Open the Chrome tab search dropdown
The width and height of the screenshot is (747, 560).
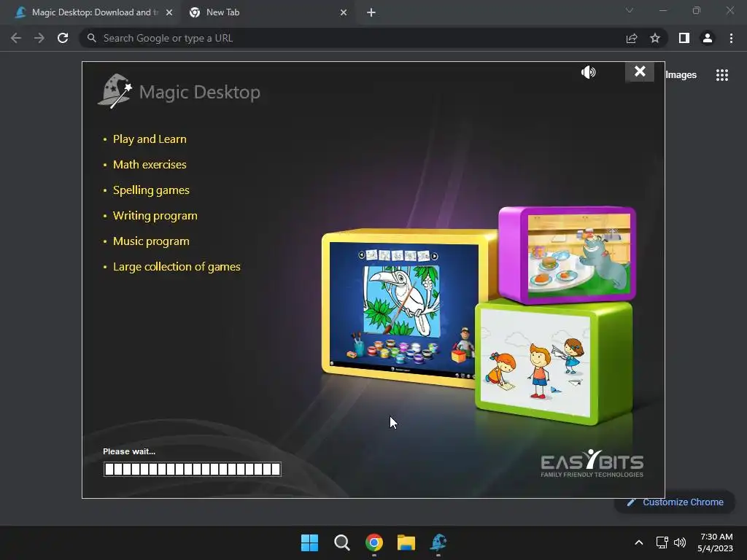pyautogui.click(x=630, y=10)
